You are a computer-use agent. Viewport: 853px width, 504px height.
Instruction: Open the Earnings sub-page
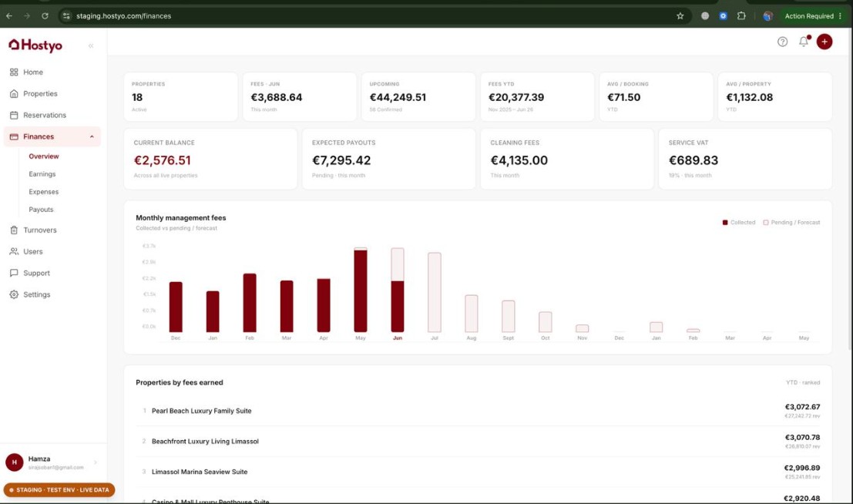42,174
